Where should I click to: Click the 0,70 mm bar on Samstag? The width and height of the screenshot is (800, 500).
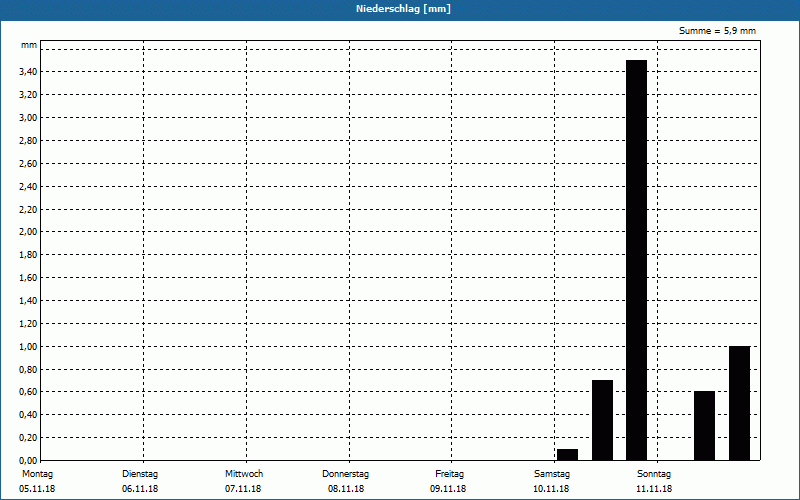point(602,420)
